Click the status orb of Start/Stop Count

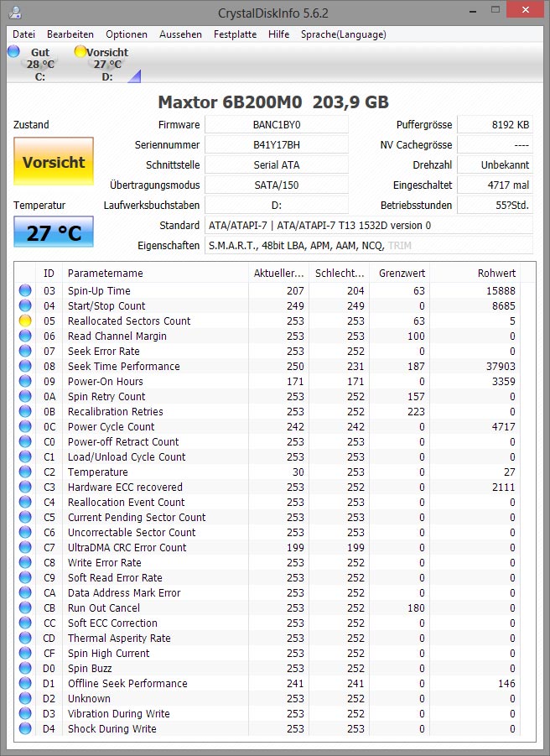[25, 305]
